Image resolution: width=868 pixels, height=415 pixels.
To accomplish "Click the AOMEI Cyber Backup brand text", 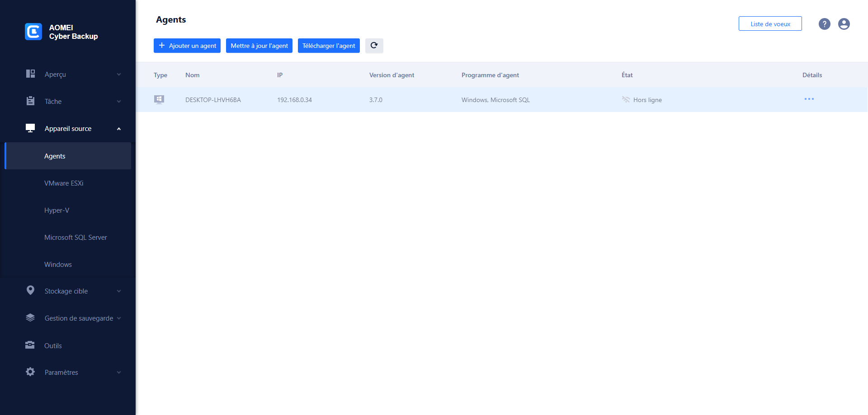I will [x=73, y=32].
